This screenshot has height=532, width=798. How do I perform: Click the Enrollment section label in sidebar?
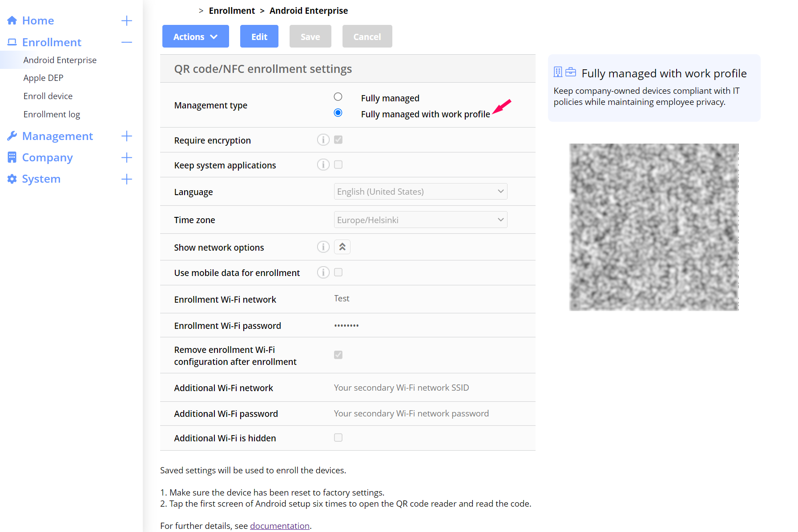(52, 42)
